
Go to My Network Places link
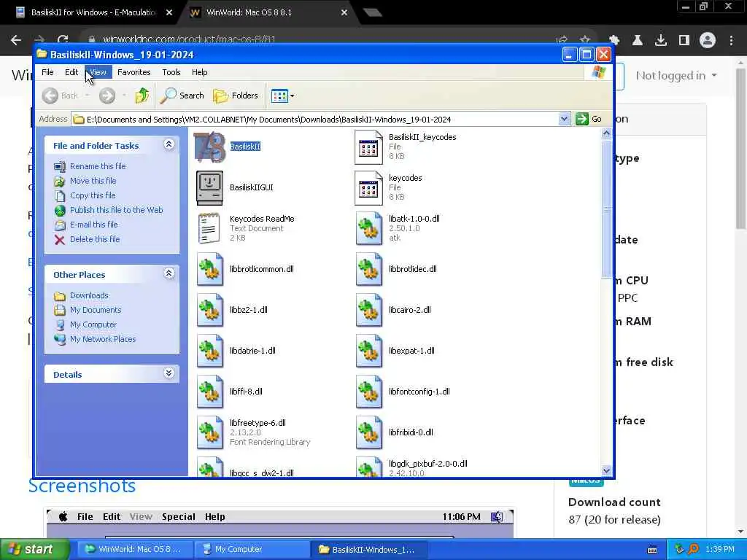coord(103,340)
